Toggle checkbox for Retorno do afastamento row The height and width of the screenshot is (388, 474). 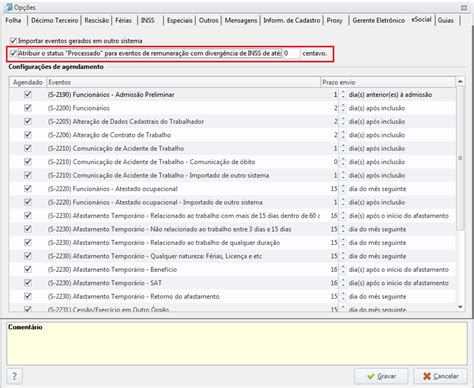point(28,296)
